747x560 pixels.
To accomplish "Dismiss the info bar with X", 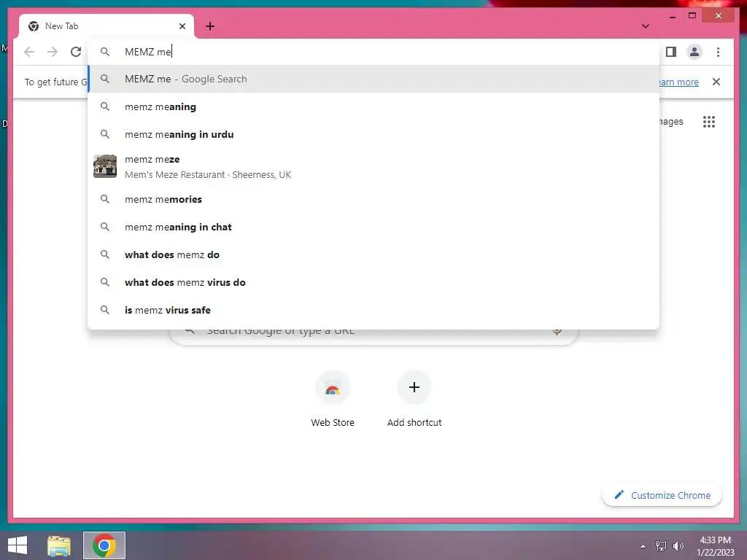I will (716, 82).
